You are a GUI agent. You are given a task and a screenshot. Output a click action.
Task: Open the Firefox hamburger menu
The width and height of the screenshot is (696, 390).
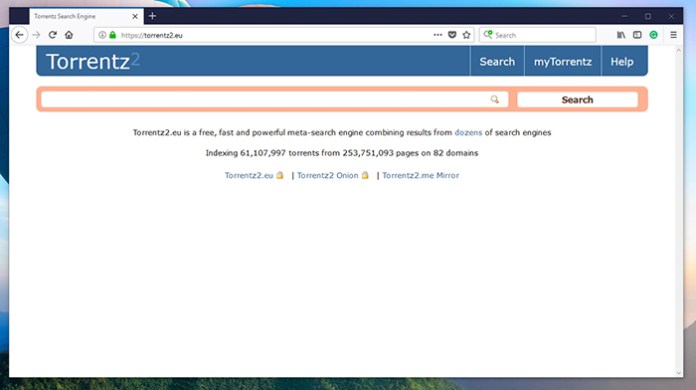tap(673, 35)
